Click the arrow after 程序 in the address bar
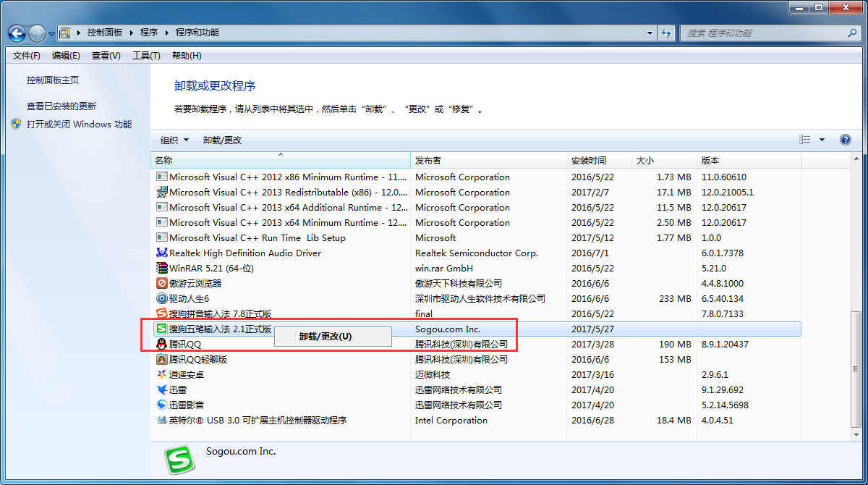Image resolution: width=868 pixels, height=485 pixels. point(167,33)
